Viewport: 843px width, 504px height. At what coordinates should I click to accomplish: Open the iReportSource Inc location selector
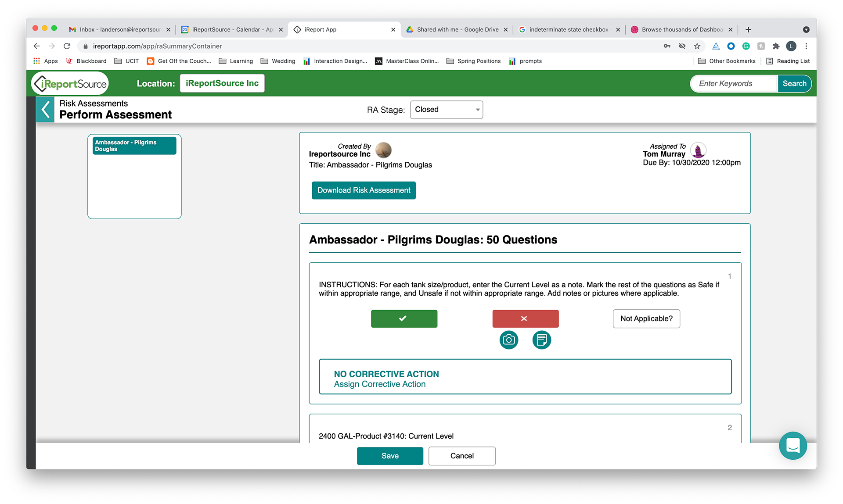[x=222, y=83]
